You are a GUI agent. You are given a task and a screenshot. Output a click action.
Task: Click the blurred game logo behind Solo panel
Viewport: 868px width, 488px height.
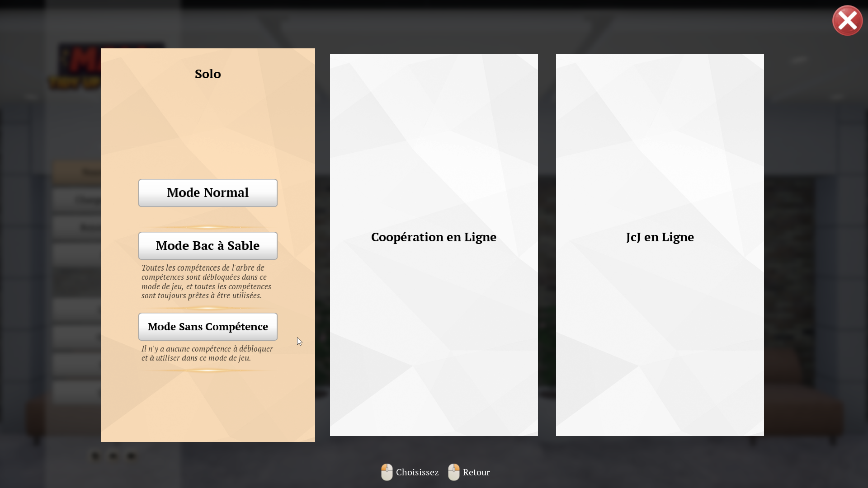(75, 66)
